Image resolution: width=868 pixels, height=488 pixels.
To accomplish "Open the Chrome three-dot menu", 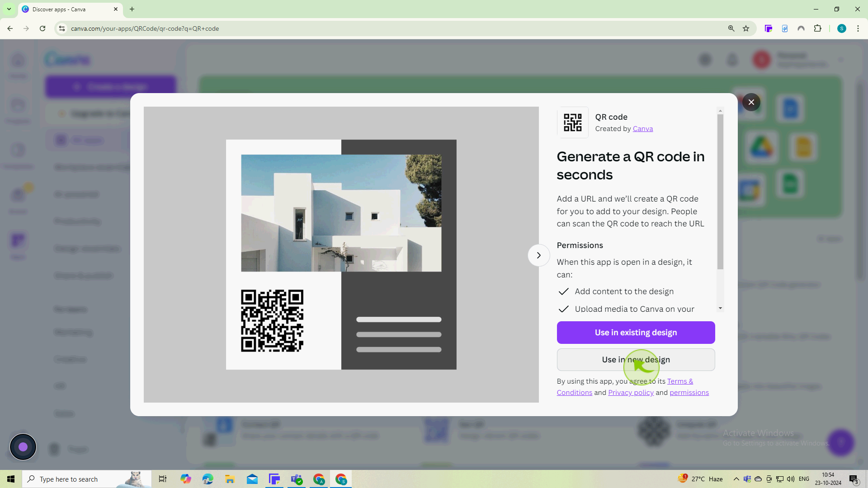I will [x=858, y=28].
